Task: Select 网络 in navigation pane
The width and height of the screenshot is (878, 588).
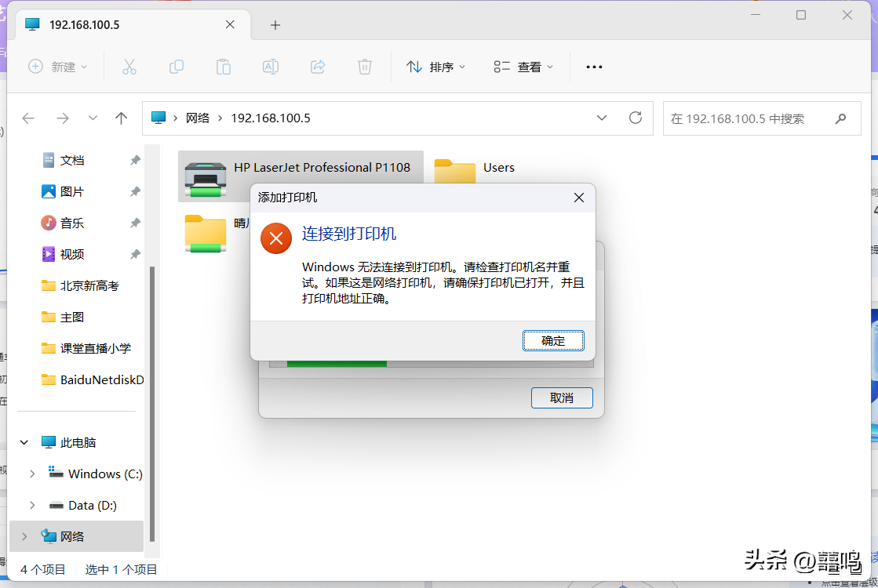Action: coord(71,536)
